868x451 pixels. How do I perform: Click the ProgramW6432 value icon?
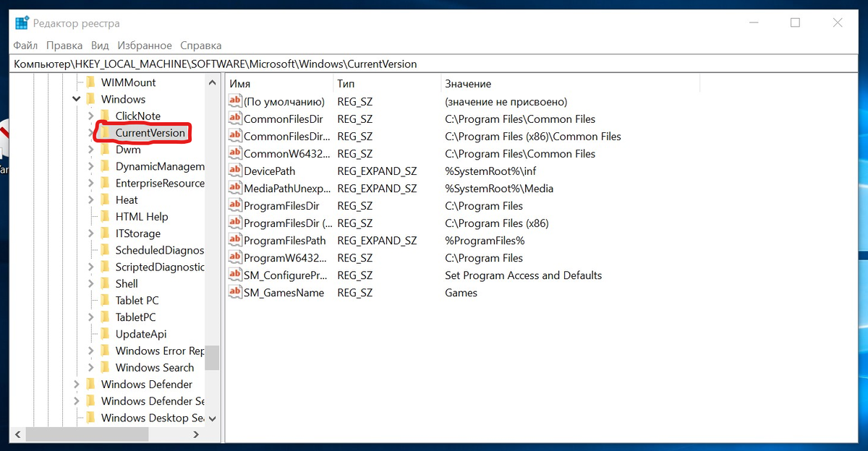[234, 257]
